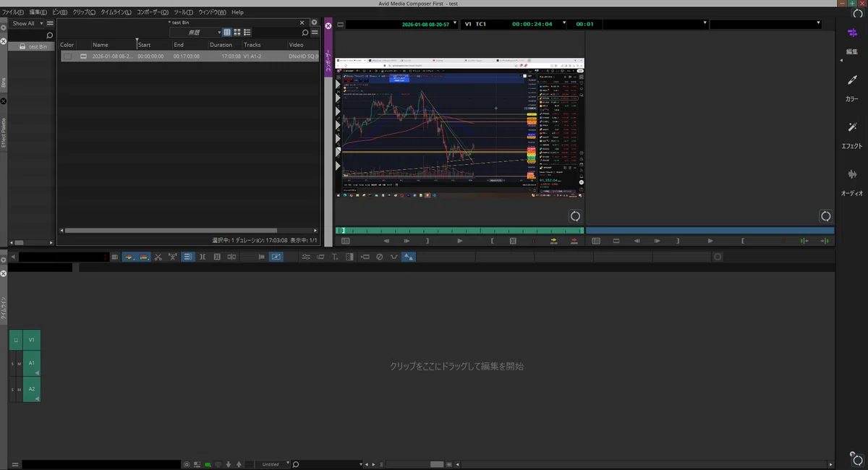This screenshot has width=868, height=470.
Task: Open the hamburger menu next to Show All
Action: 51,23
